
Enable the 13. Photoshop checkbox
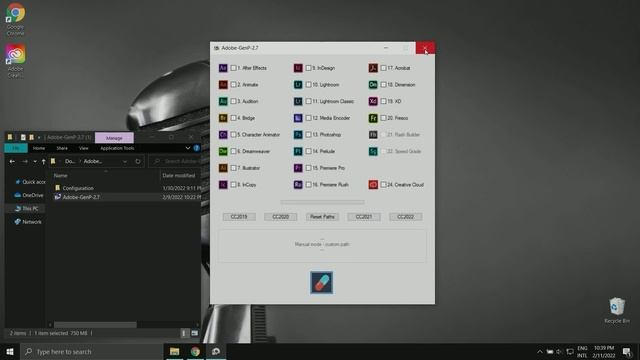click(x=309, y=135)
